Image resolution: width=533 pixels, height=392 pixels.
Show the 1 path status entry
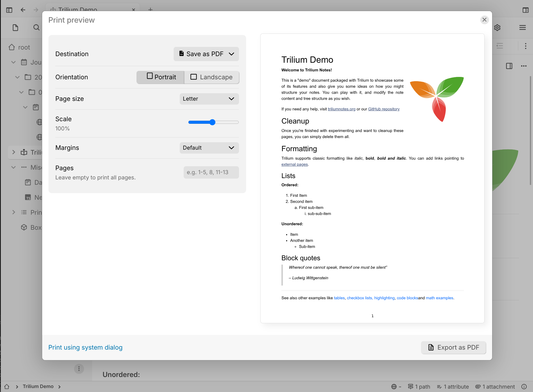click(x=419, y=386)
